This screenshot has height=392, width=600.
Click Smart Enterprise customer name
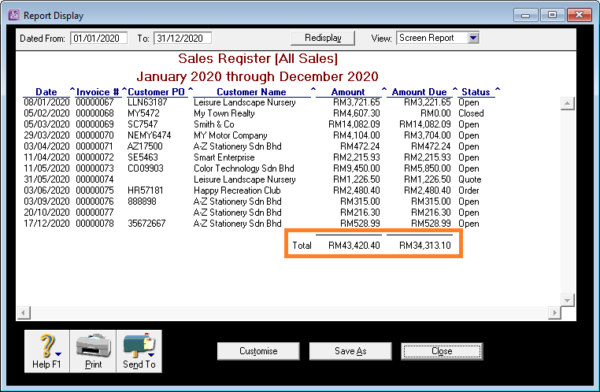coord(224,157)
